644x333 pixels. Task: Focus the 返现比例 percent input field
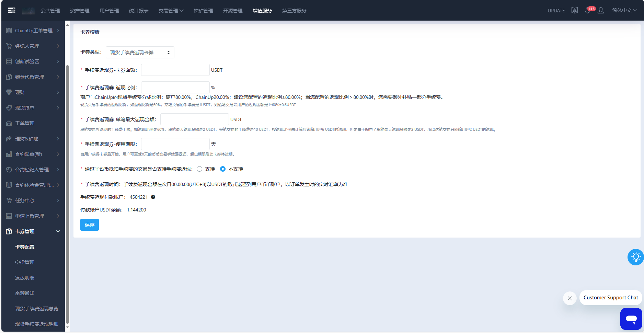coord(175,87)
